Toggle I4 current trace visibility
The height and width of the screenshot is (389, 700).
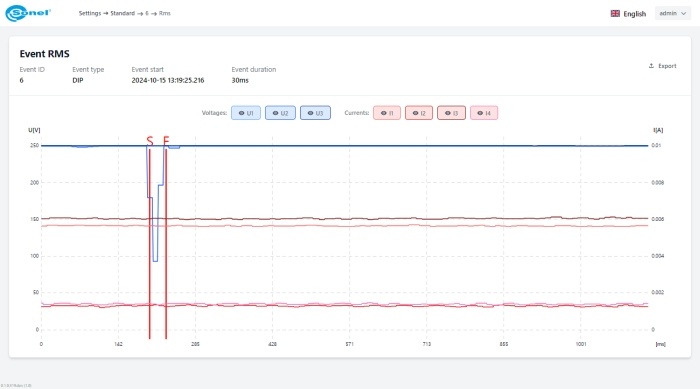(x=484, y=113)
